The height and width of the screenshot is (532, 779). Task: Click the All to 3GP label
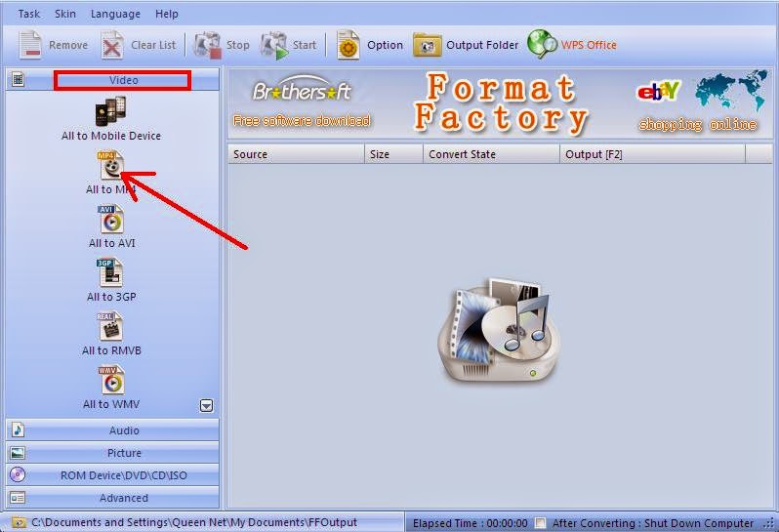[111, 297]
